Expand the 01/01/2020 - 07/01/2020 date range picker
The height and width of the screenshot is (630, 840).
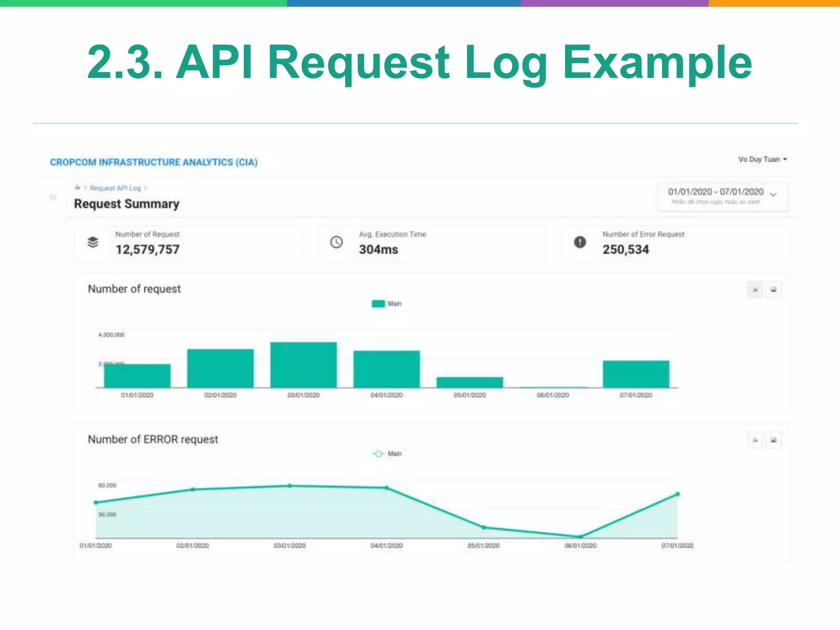click(723, 196)
